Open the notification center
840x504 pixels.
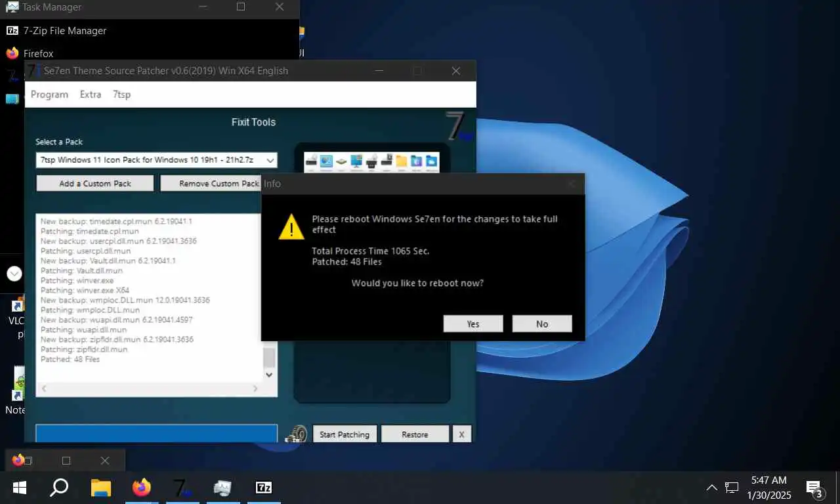click(x=814, y=488)
